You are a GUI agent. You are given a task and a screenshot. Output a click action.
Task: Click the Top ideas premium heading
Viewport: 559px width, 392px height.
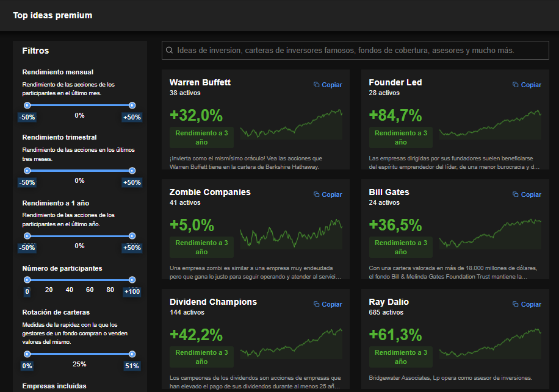point(52,15)
